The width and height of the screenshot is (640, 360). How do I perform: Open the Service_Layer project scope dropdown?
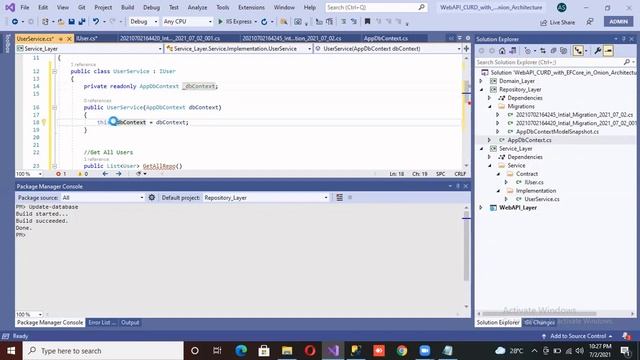pyautogui.click(x=89, y=49)
